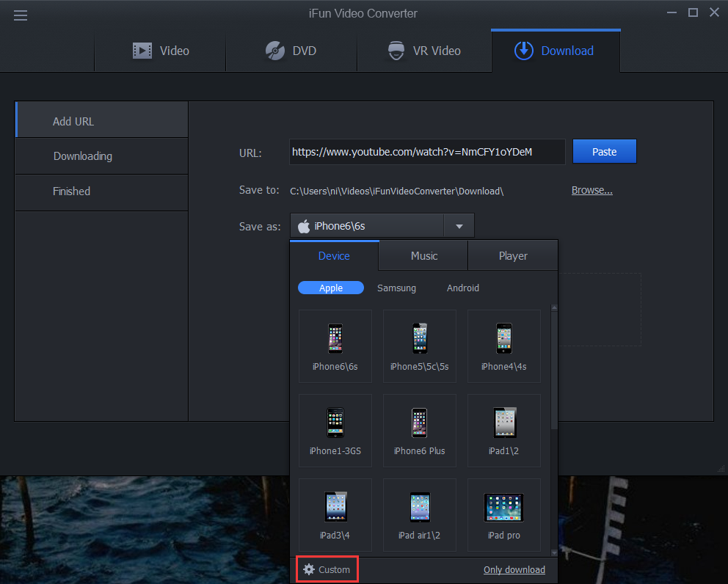Maximize the iFun Video Converter window

(x=693, y=13)
